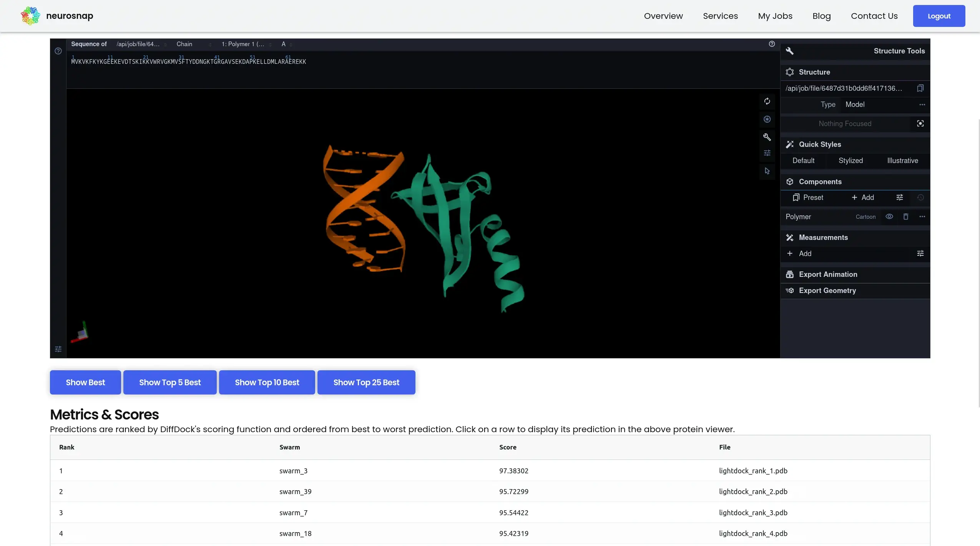The image size is (980, 546).
Task: Open the three-dot options for Type Model
Action: (x=922, y=105)
